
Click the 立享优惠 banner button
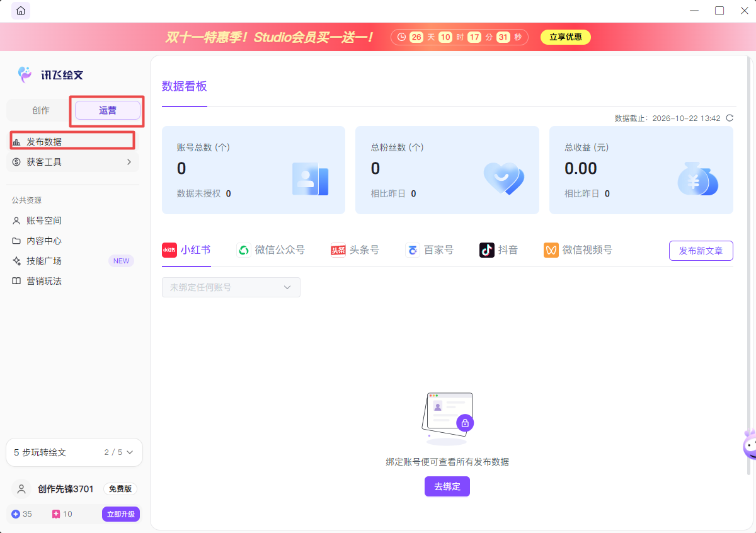(x=566, y=37)
